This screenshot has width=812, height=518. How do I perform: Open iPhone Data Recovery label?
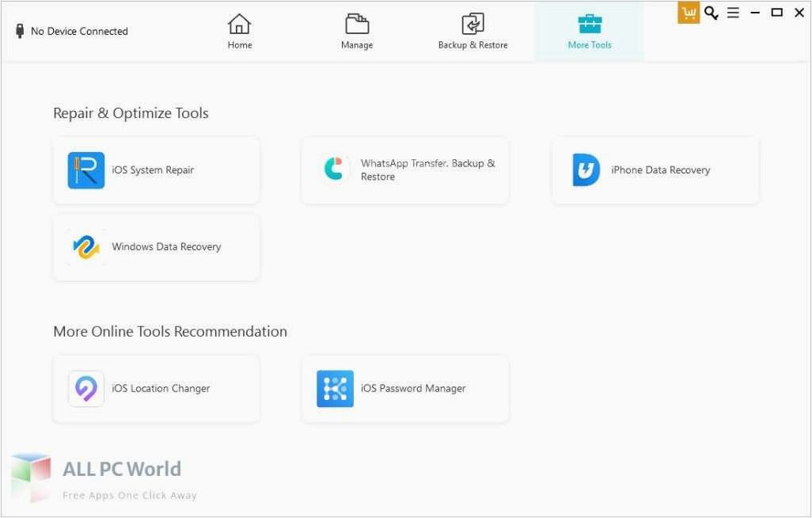[x=660, y=170]
